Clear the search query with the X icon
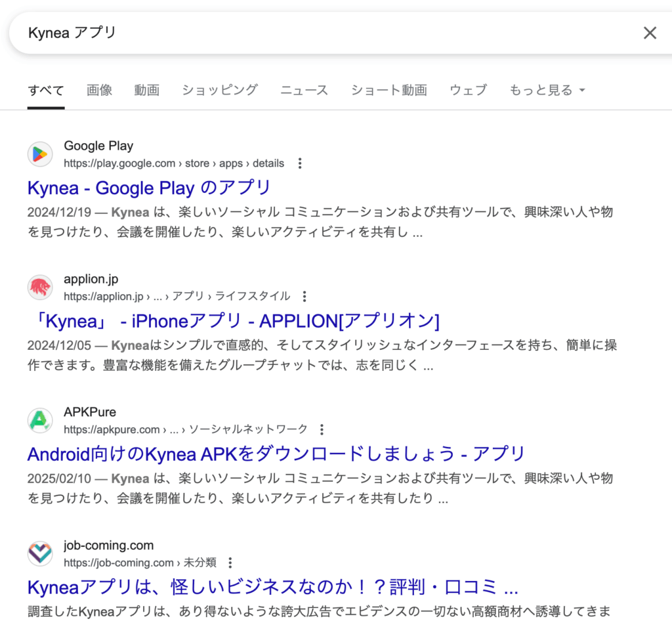 pos(650,33)
